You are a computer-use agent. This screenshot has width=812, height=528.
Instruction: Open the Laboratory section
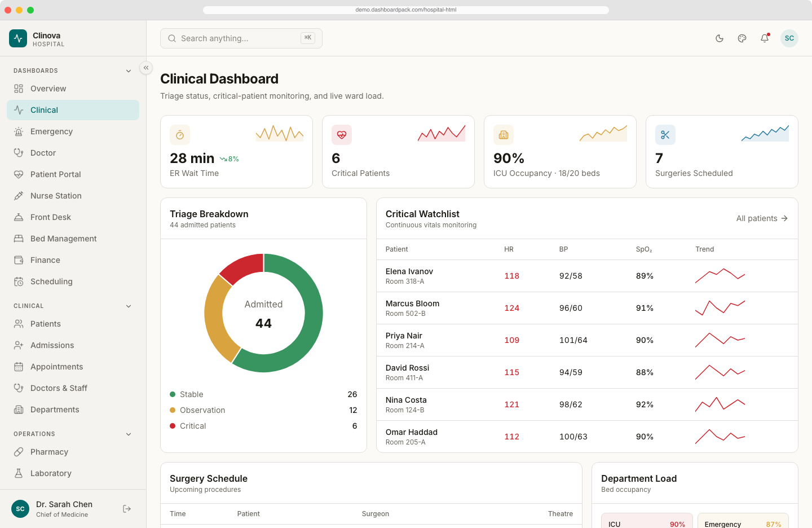[73, 473]
